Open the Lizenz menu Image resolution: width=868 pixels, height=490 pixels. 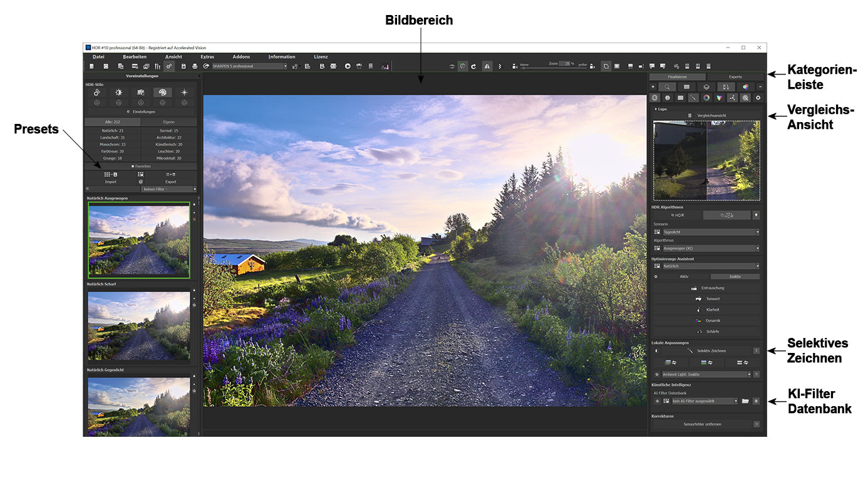pyautogui.click(x=321, y=57)
